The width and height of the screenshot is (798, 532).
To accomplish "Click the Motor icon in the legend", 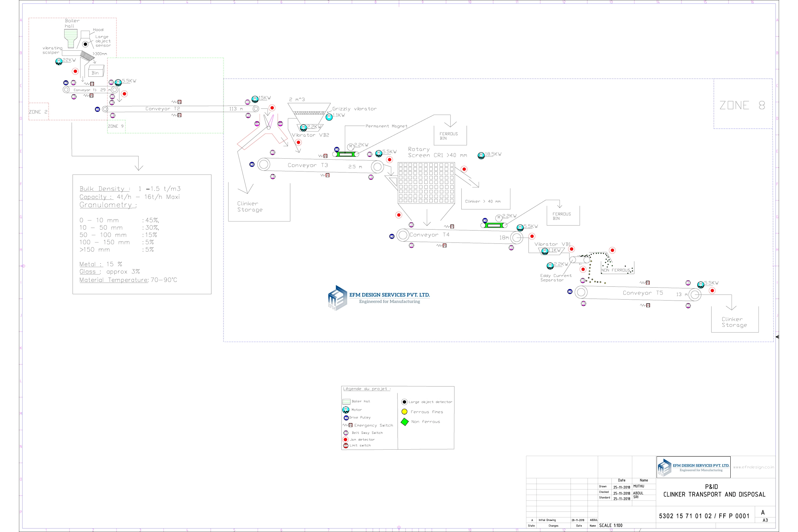I will point(346,410).
